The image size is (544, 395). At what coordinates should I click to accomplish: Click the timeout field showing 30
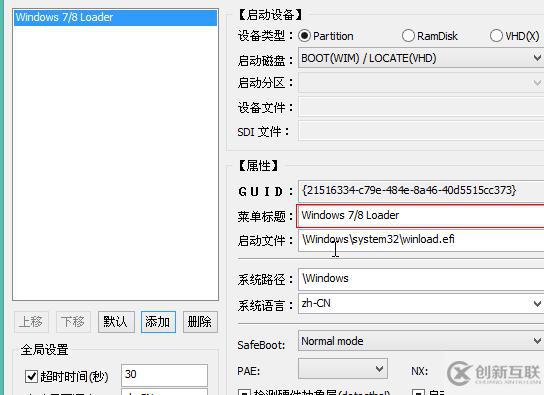click(164, 375)
